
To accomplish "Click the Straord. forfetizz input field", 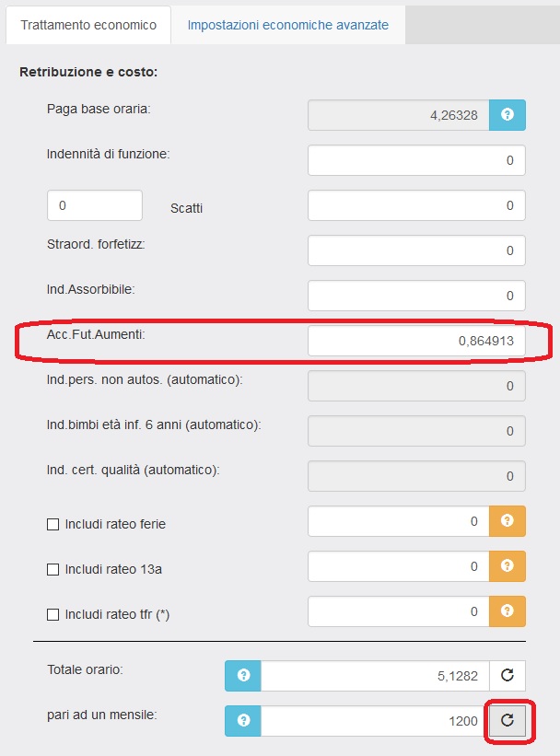I will coord(415,250).
